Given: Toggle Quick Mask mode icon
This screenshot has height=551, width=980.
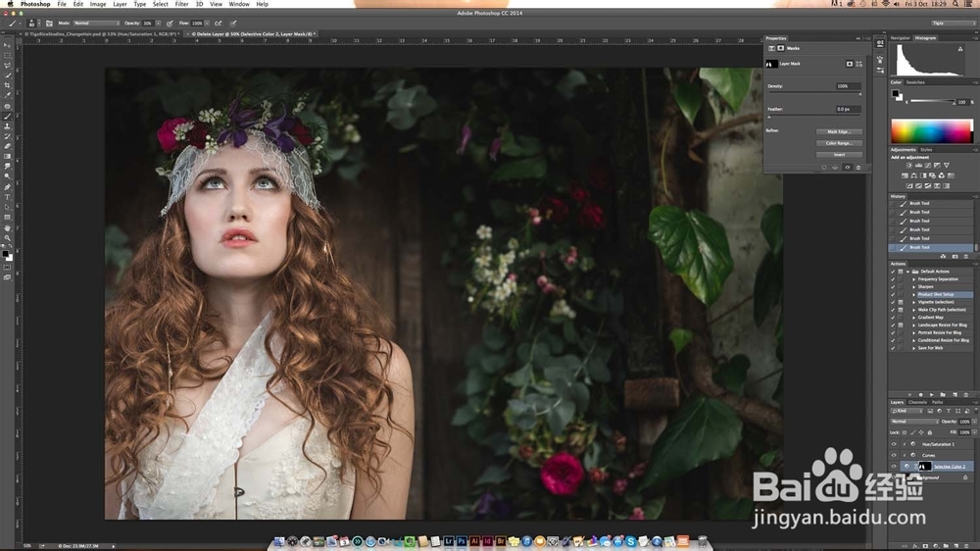Looking at the screenshot, I should coord(7,267).
